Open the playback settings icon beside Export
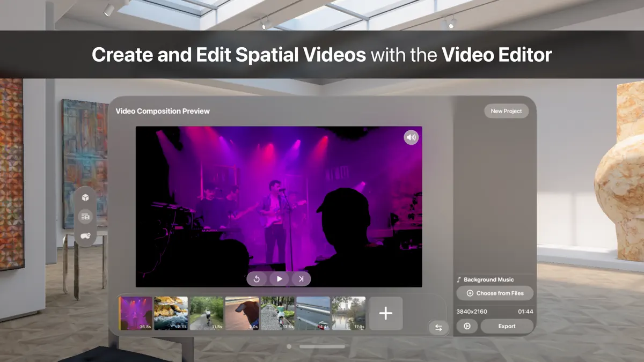This screenshot has height=362, width=644. 466,326
